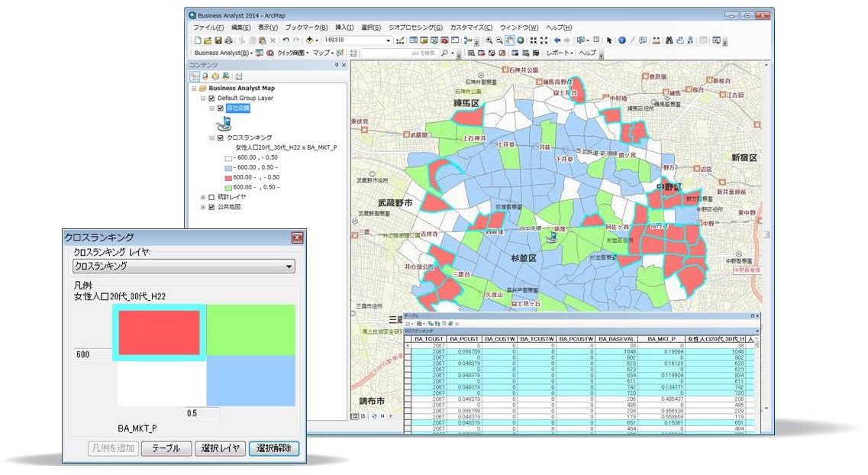Click the BA_MKT_P table column header
Image resolution: width=868 pixels, height=475 pixels.
click(662, 339)
